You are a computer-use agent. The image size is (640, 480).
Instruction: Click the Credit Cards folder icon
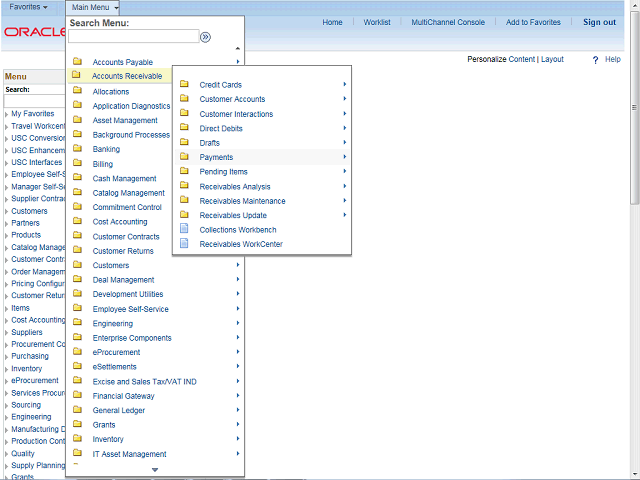tap(184, 85)
